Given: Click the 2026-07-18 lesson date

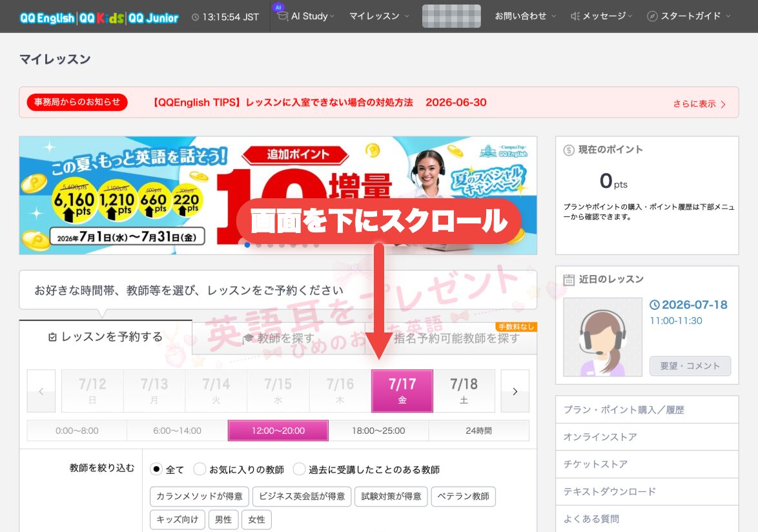Looking at the screenshot, I should 694,305.
